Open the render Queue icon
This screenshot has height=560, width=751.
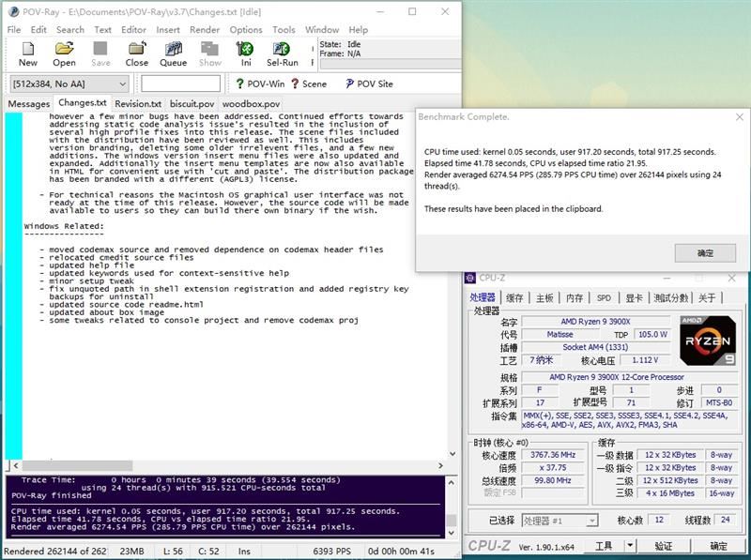point(173,53)
